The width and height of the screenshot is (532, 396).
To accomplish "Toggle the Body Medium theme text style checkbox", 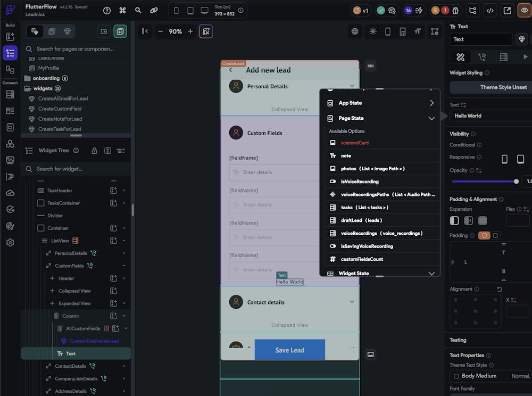I will coord(456,376).
